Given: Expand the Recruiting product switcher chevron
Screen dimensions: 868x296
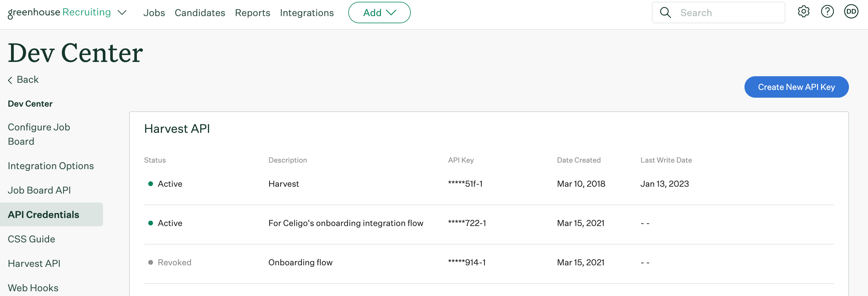Looking at the screenshot, I should (x=122, y=13).
